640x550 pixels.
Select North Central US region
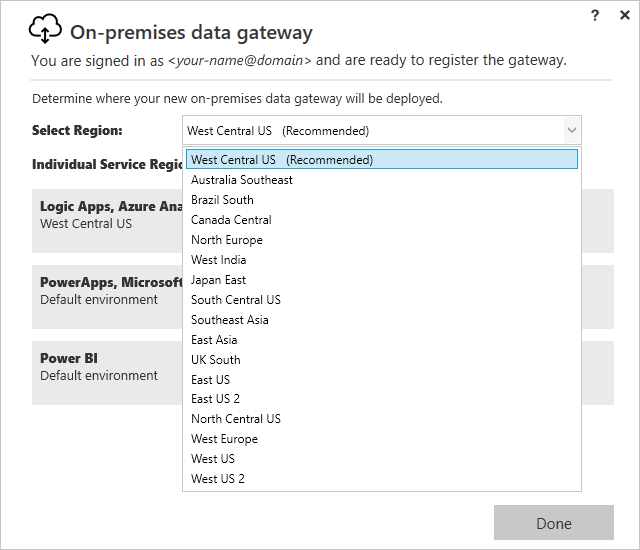click(236, 419)
